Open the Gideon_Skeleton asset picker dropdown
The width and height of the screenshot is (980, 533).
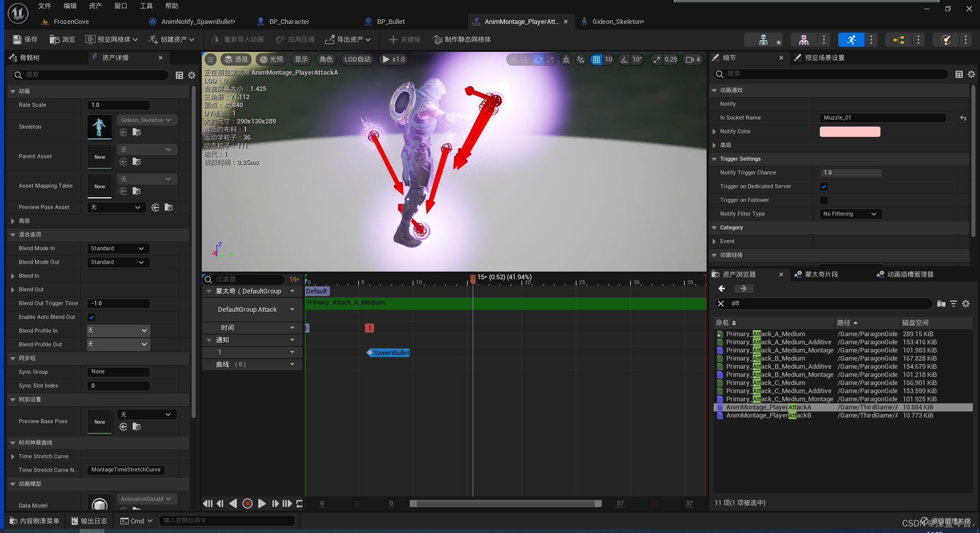(146, 121)
